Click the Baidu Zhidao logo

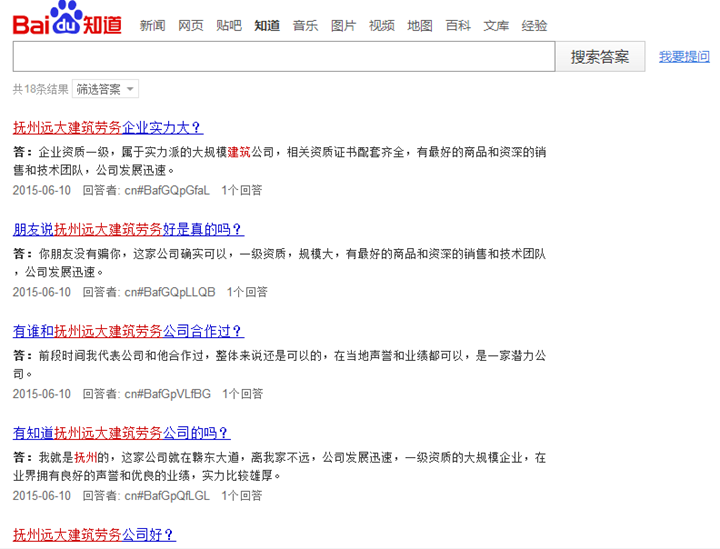pos(67,18)
